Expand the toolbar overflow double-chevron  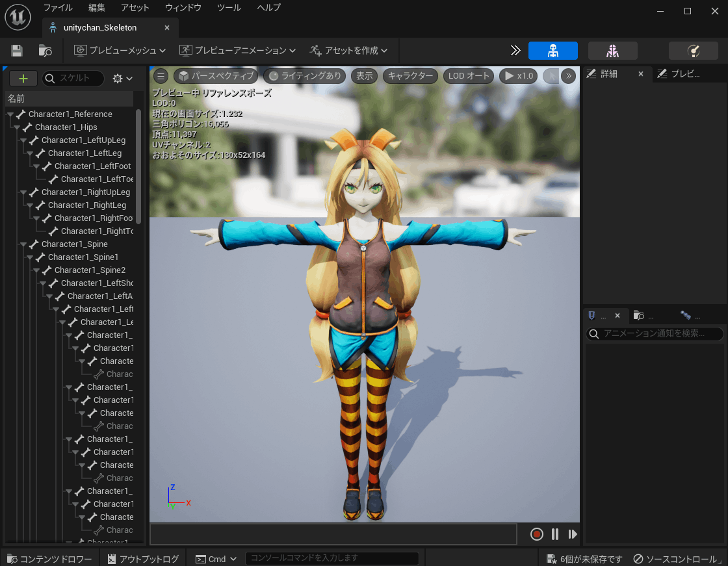[x=515, y=51]
